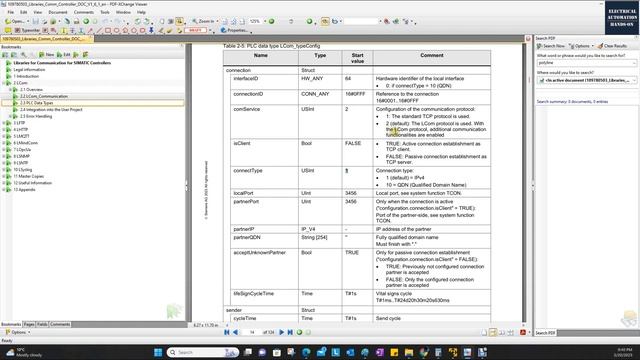Open the zoom percentage dropdown arrow
Image resolution: width=640 pixels, height=360 pixels.
tap(265, 21)
